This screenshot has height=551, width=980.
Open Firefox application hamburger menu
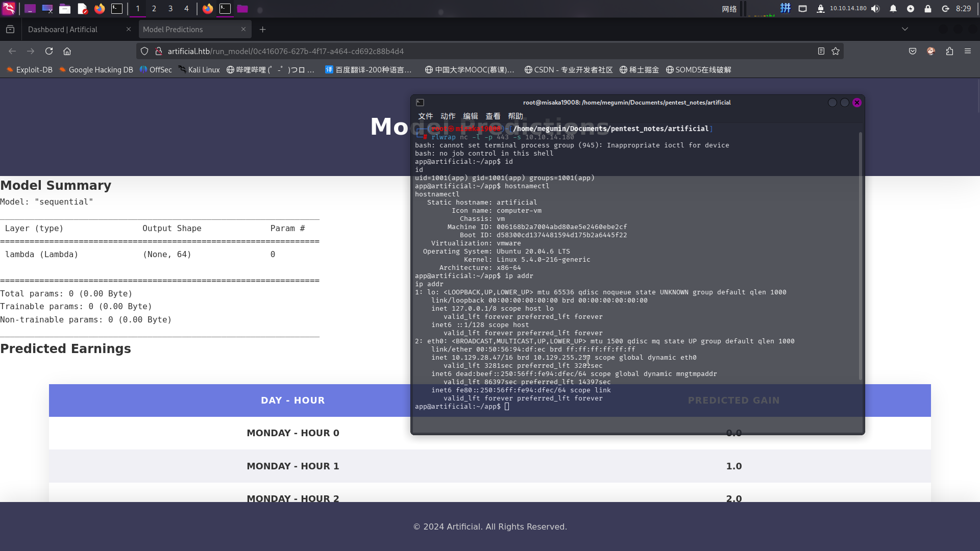[968, 51]
